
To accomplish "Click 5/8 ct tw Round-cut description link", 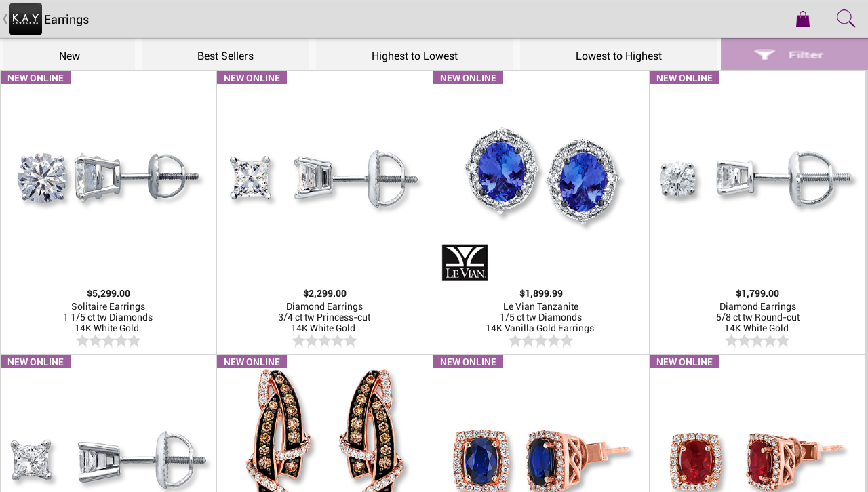I will pos(757,317).
